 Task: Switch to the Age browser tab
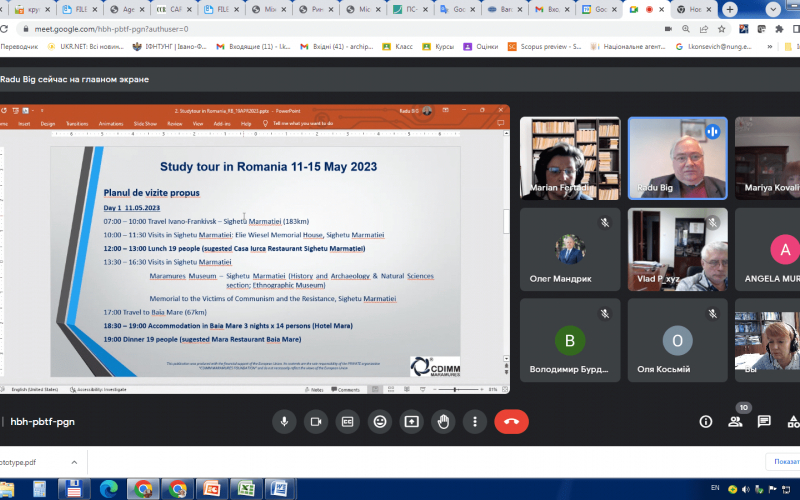coord(128,9)
